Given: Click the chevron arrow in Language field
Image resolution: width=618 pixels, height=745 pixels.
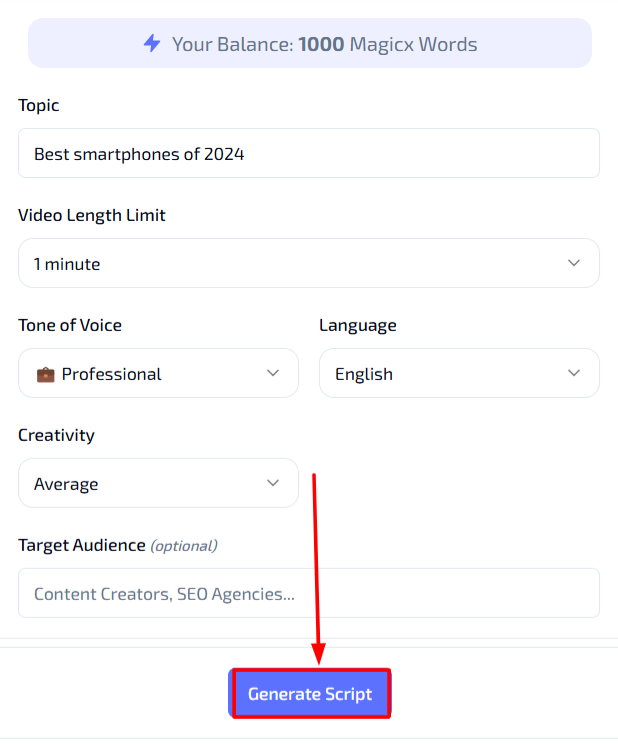Looking at the screenshot, I should tap(574, 373).
